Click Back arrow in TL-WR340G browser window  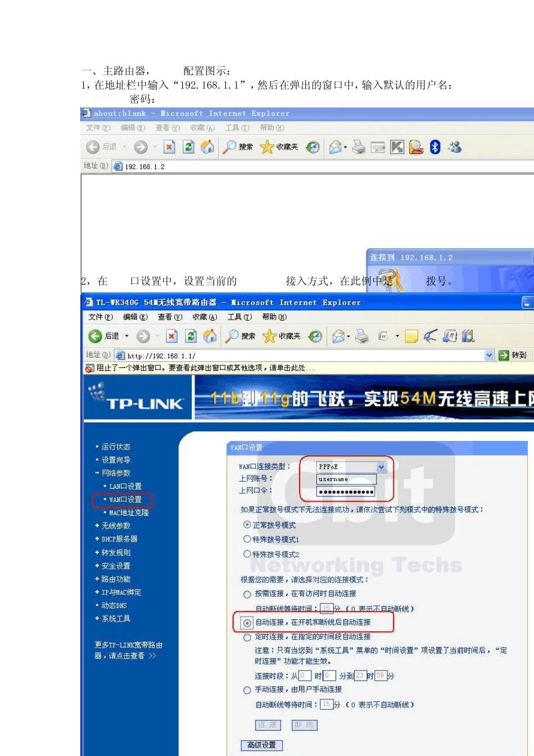[x=95, y=336]
